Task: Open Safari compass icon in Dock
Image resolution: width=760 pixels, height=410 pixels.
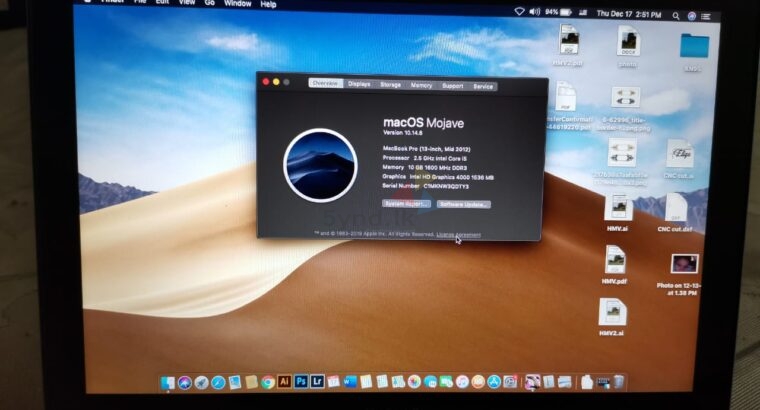Action: click(218, 383)
